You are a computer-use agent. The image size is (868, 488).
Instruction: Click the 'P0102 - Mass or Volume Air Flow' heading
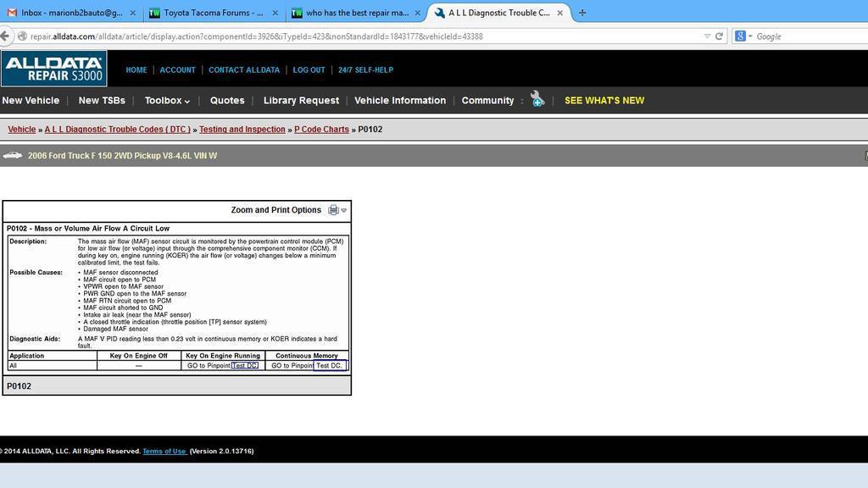[88, 229]
